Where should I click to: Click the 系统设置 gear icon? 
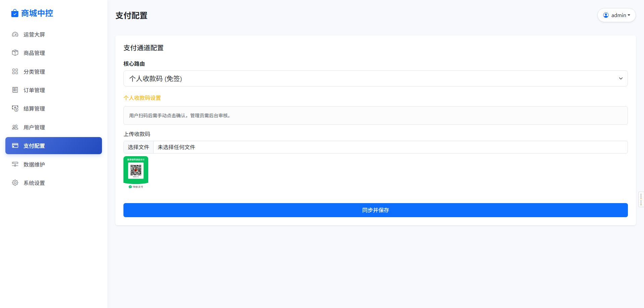(x=15, y=183)
